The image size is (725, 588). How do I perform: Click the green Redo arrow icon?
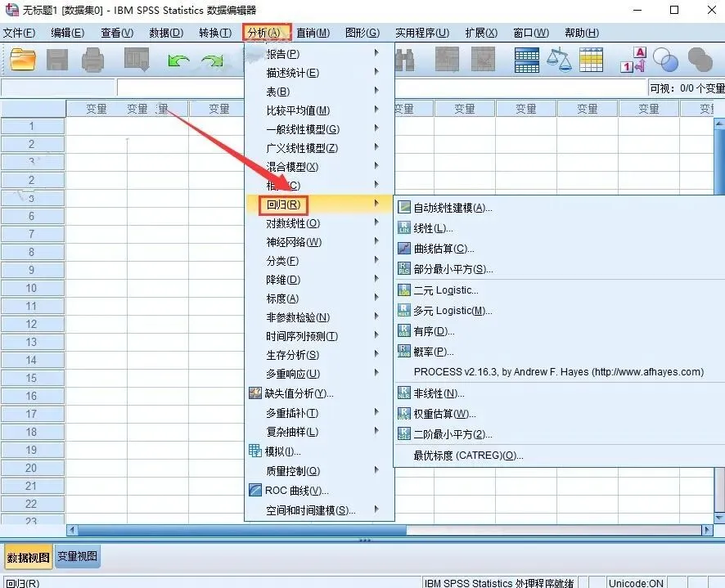click(212, 61)
